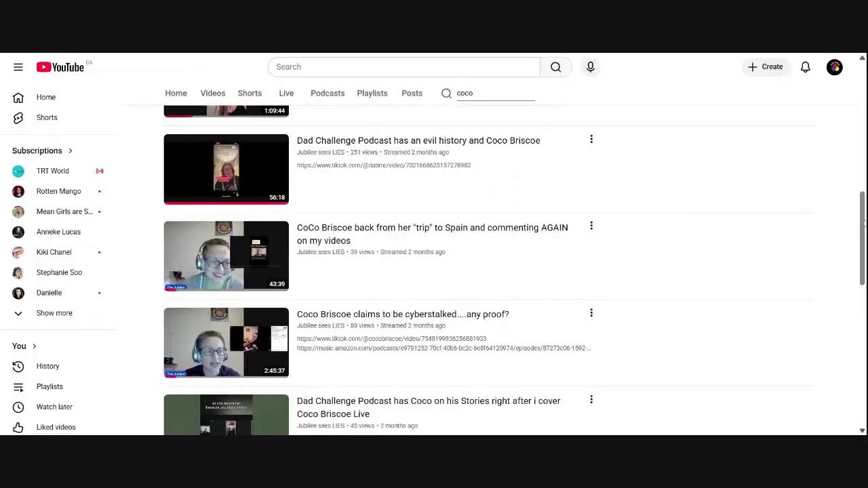Open thumbnail of cyberstalked claims video
868x488 pixels.
[x=226, y=343]
